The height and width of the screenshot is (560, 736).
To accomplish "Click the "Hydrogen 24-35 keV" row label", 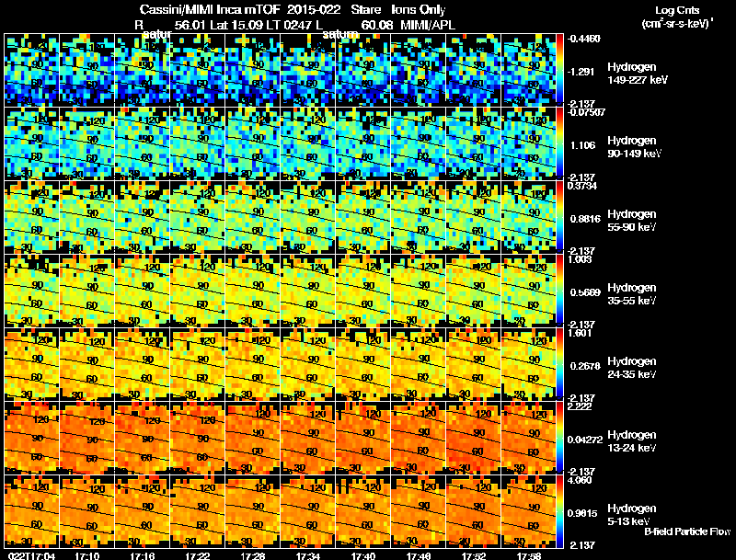I will (x=632, y=368).
